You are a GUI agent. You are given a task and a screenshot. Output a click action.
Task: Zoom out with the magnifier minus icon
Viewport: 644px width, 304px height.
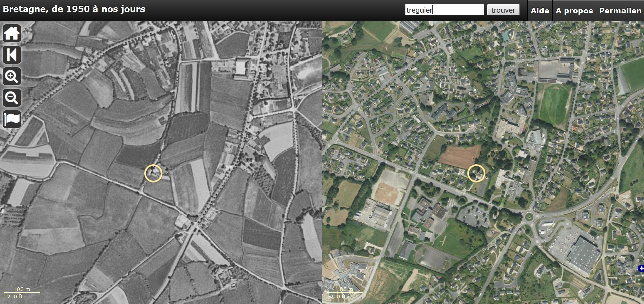[x=12, y=98]
